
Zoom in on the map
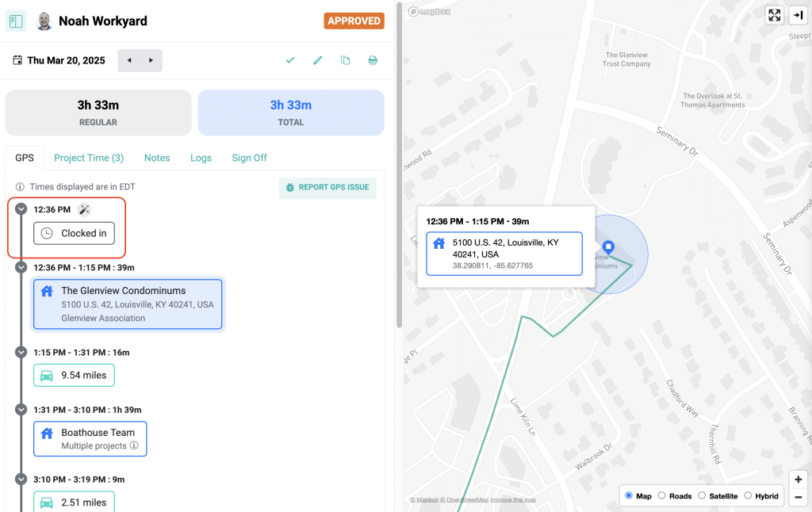click(x=798, y=480)
